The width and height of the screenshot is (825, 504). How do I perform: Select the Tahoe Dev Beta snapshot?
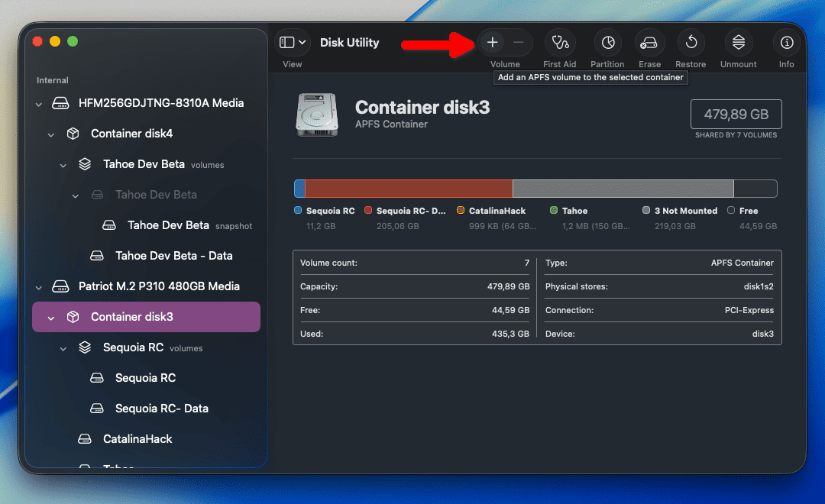(168, 225)
